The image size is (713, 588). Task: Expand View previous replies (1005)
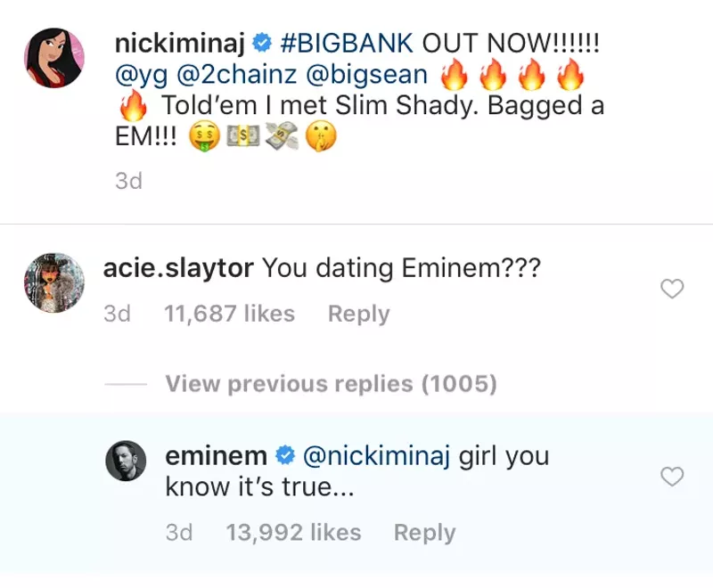331,384
